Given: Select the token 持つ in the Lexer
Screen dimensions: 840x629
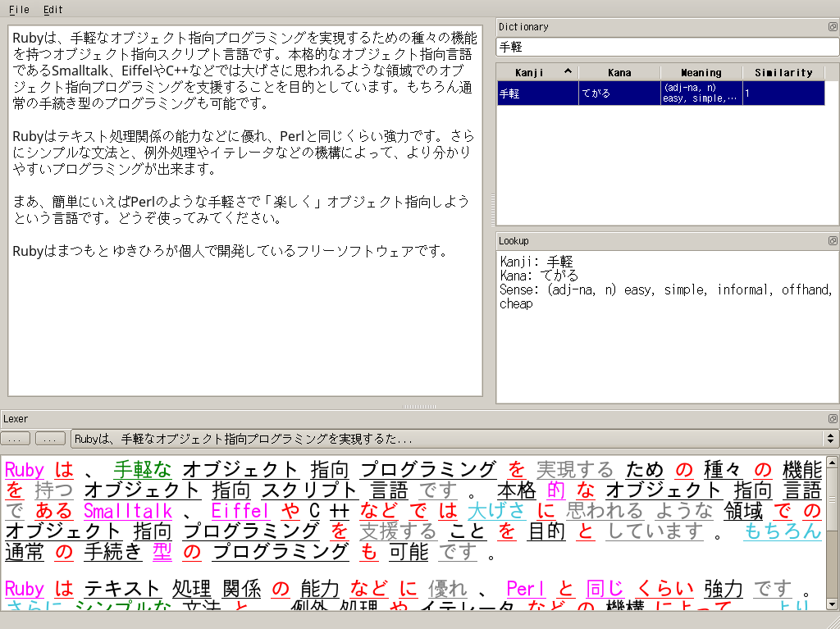Looking at the screenshot, I should point(53,490).
